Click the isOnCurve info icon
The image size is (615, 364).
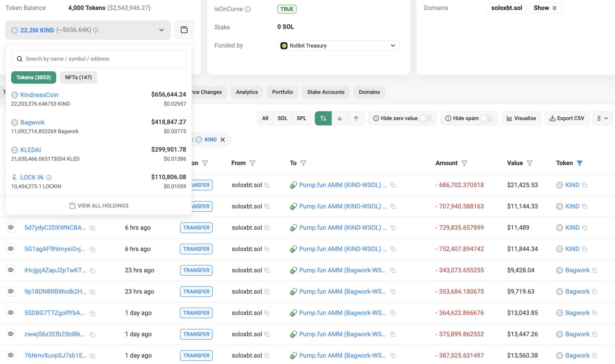248,9
